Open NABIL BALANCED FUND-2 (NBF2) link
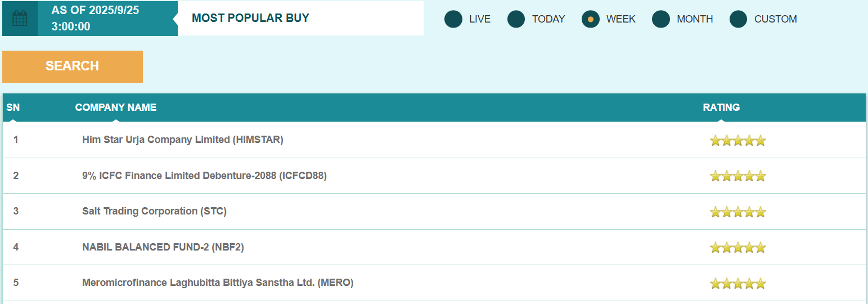 tap(163, 247)
